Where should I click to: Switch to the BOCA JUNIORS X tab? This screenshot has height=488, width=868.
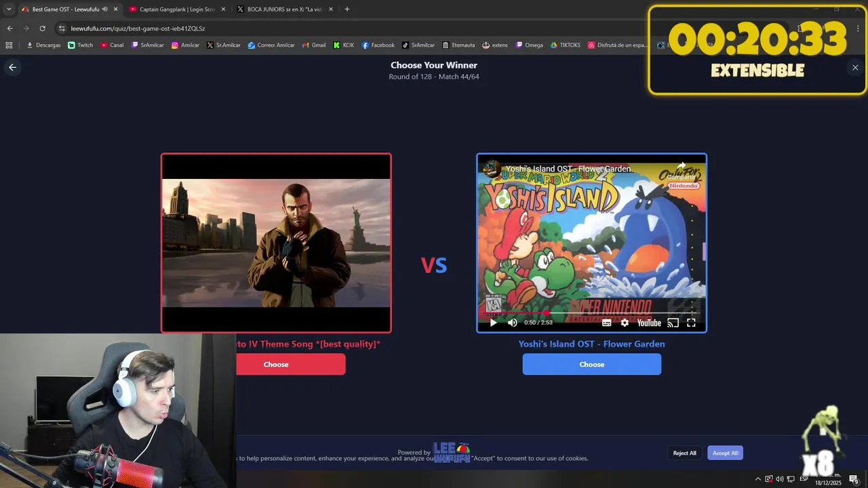[285, 9]
